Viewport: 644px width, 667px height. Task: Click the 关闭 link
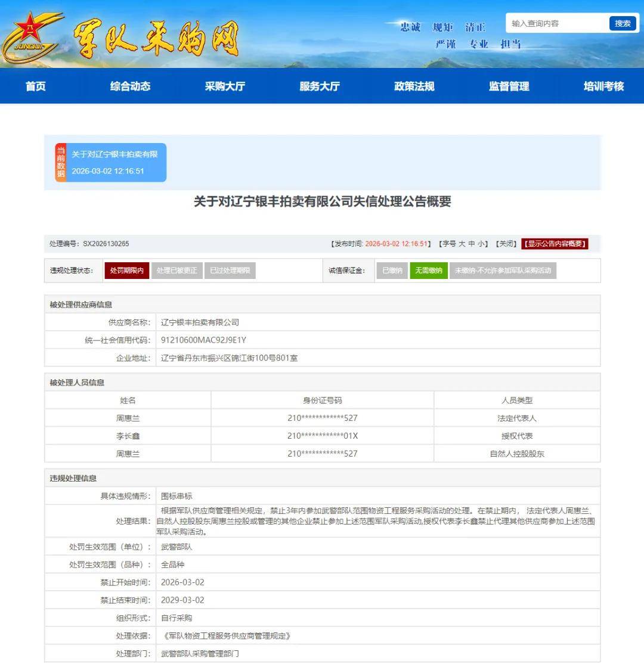pyautogui.click(x=506, y=244)
